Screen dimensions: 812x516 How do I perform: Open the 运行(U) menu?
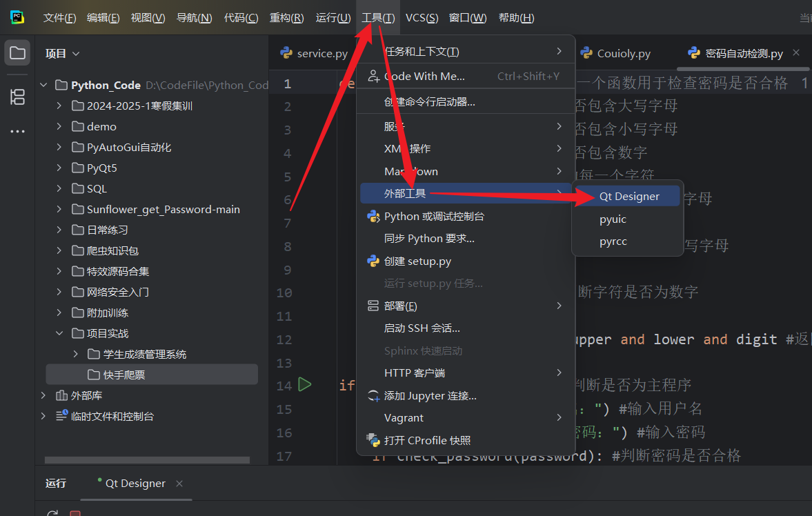click(333, 18)
